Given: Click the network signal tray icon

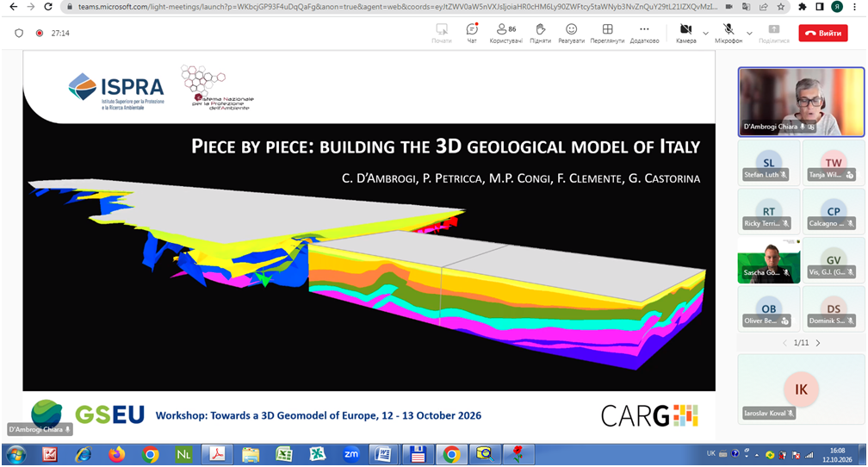Looking at the screenshot, I should pyautogui.click(x=809, y=455).
